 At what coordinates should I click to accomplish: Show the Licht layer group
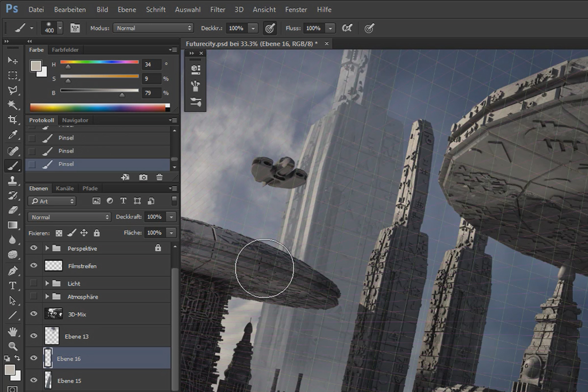point(33,283)
